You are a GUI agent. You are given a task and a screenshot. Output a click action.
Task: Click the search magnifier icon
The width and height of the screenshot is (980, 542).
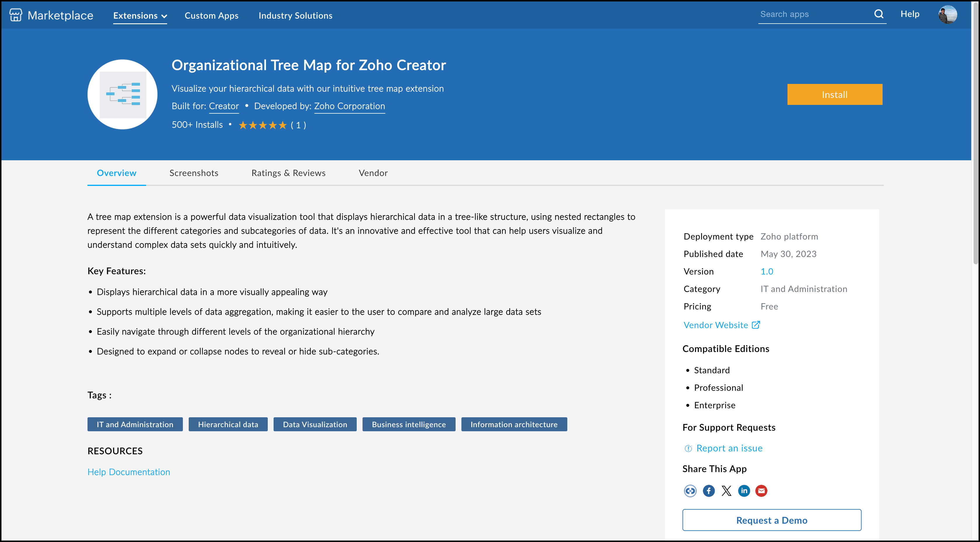pos(878,14)
